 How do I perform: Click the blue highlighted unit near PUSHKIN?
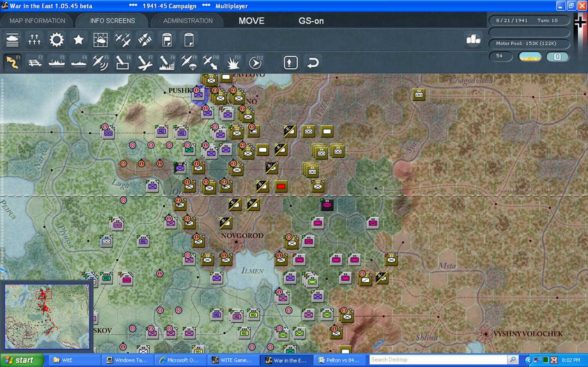tap(198, 95)
